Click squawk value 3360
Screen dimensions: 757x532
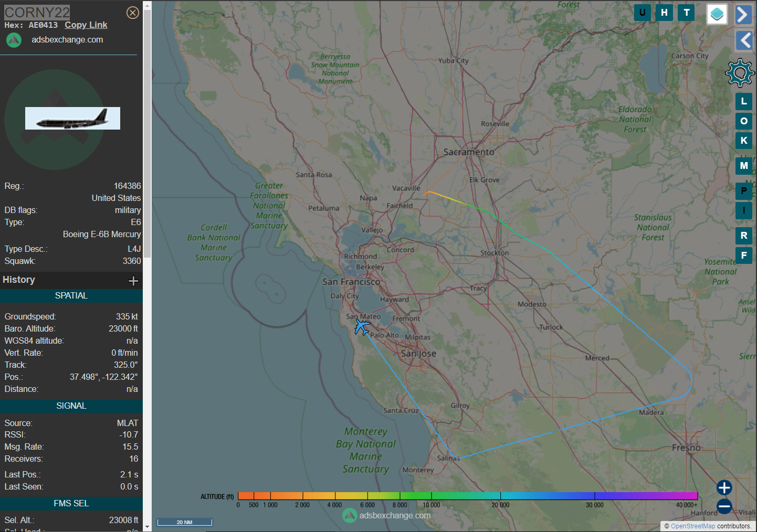click(132, 261)
